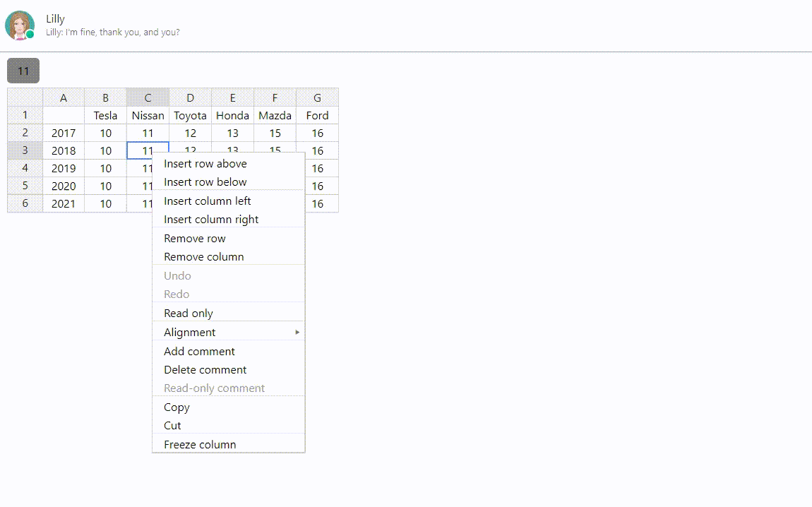The height and width of the screenshot is (507, 812).
Task: Select column G header
Action: 318,97
